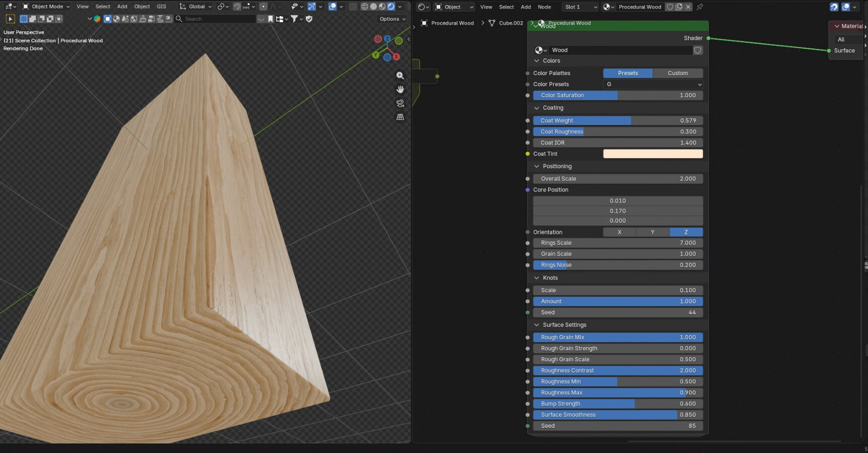Click the filter funnel icon in the 3D viewport header
Viewport: 868px width, 453px height.
294,19
